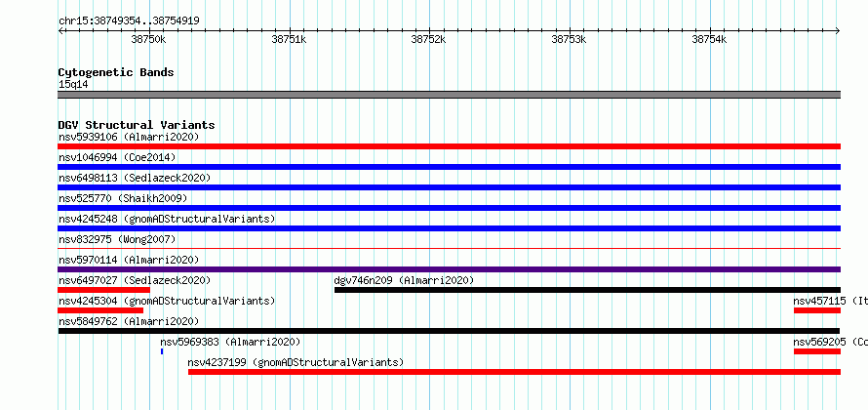
Task: Open the nsv1046994 (Coe2014) label
Action: coord(117,157)
